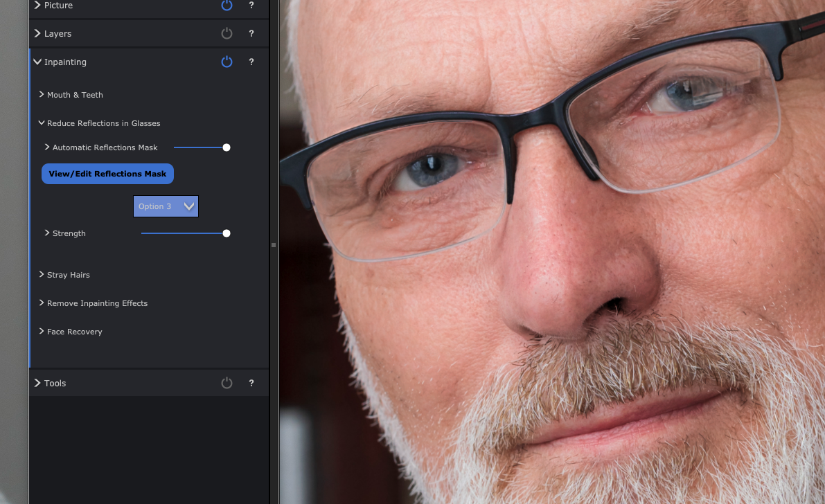Open help for the Tools section
This screenshot has width=825, height=504.
pyautogui.click(x=251, y=383)
